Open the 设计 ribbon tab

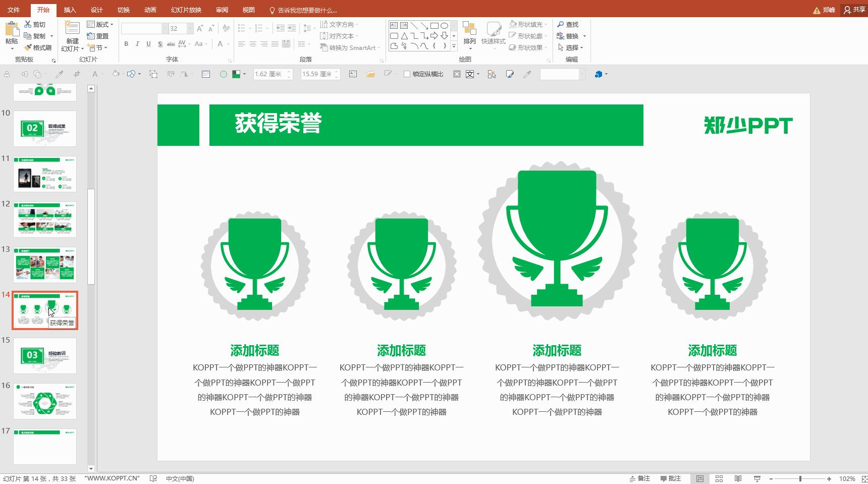96,9
